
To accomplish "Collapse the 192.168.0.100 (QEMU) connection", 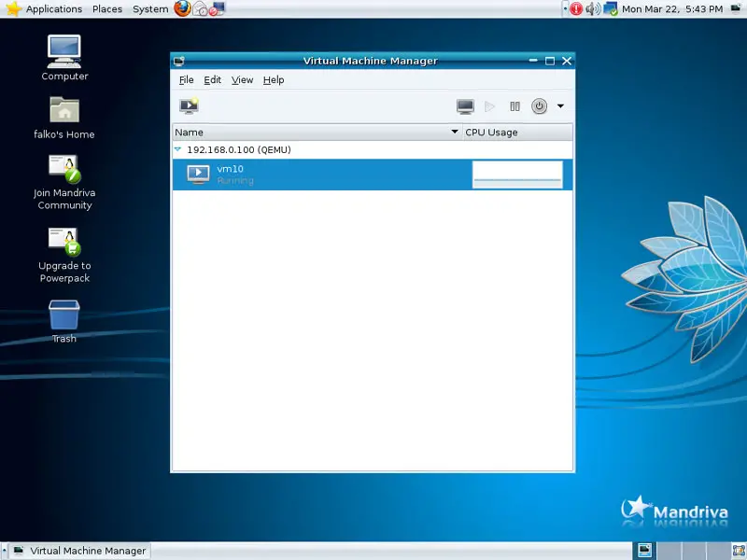I will (177, 149).
